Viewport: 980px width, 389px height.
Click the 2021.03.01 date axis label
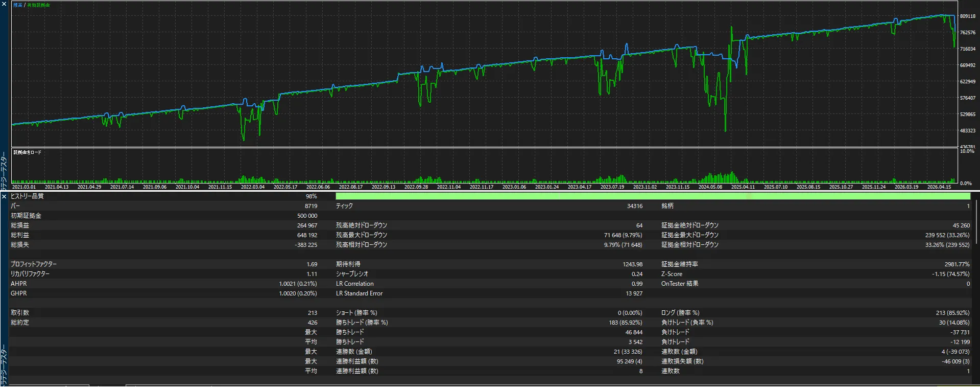tap(24, 187)
